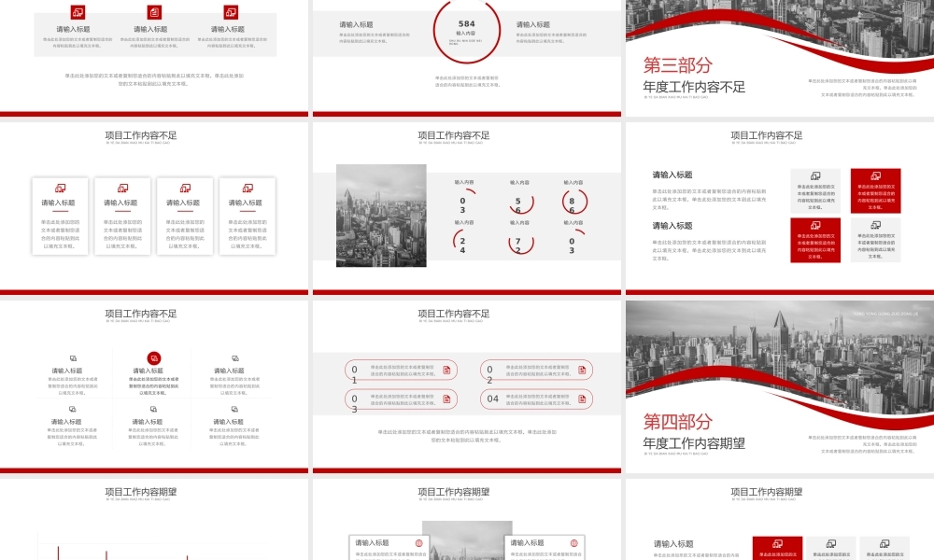Click the document icon in the 04 pill

(x=582, y=399)
